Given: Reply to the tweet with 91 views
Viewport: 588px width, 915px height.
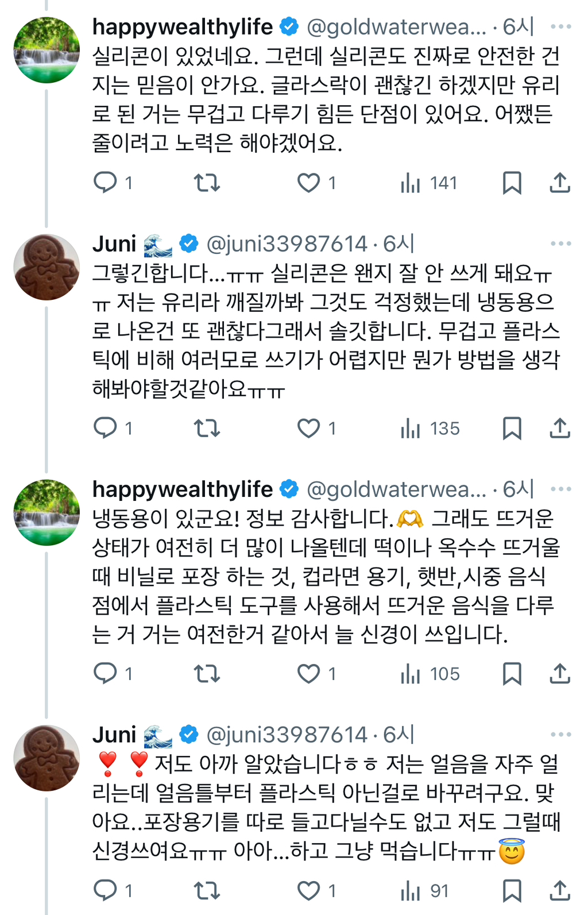Looking at the screenshot, I should click(105, 891).
